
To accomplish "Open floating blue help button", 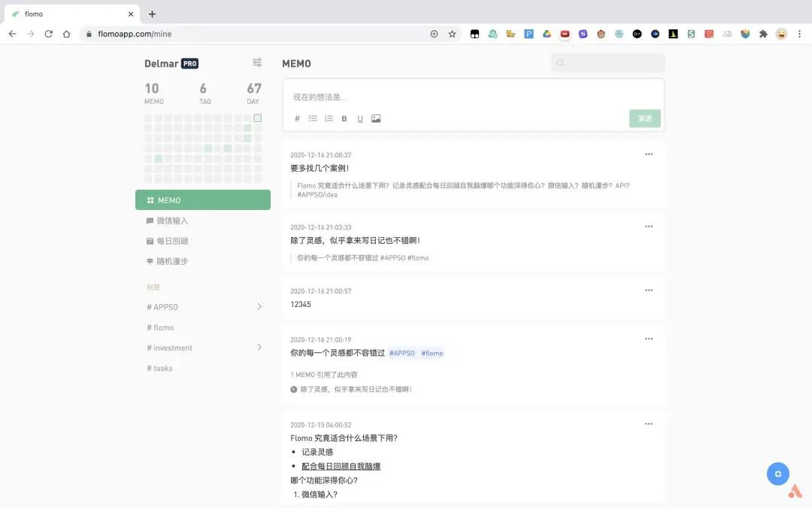I will pos(778,474).
